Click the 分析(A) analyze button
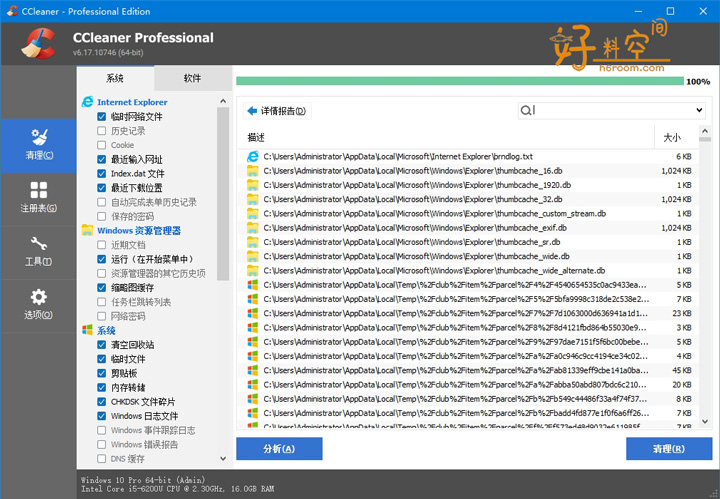Screen dimensions: 720x499 279,449
